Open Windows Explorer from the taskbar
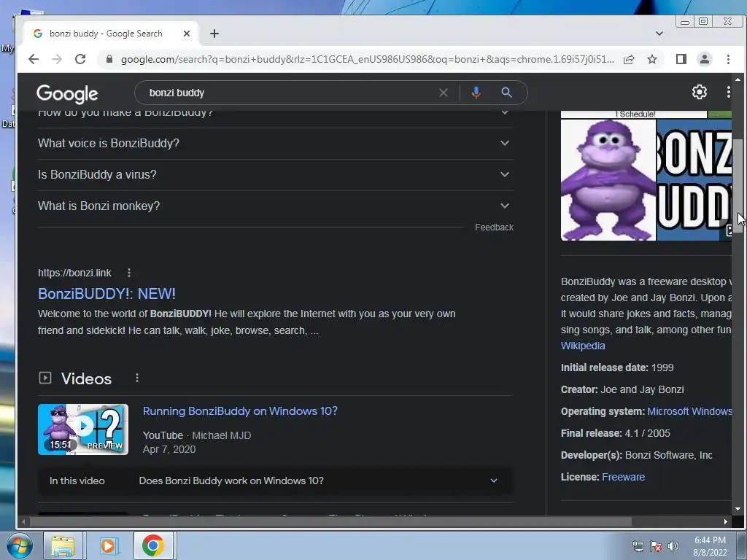The height and width of the screenshot is (560, 747). pos(63,545)
